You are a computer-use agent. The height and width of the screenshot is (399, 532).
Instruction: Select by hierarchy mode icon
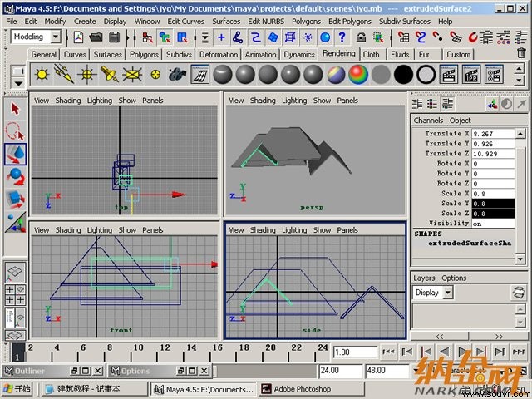coord(147,37)
